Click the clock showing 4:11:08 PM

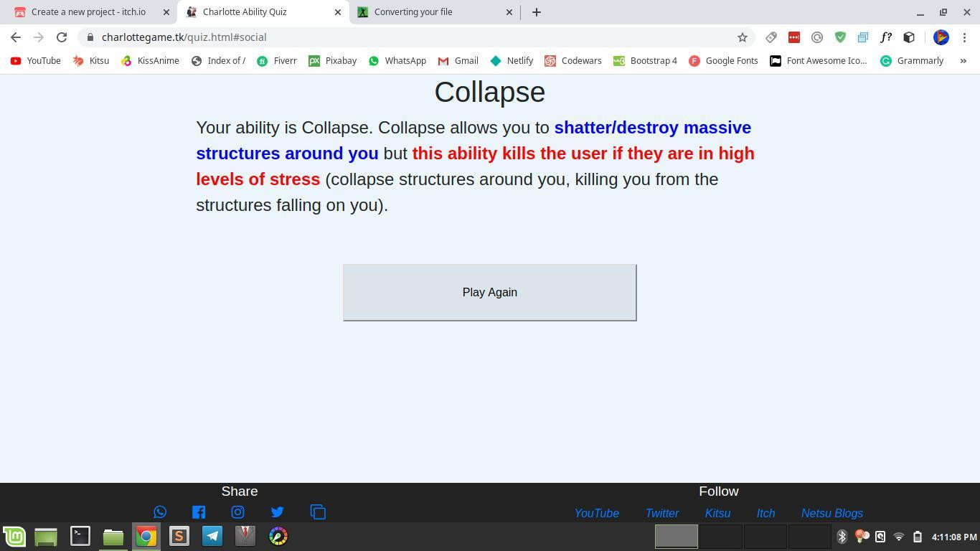[954, 537]
